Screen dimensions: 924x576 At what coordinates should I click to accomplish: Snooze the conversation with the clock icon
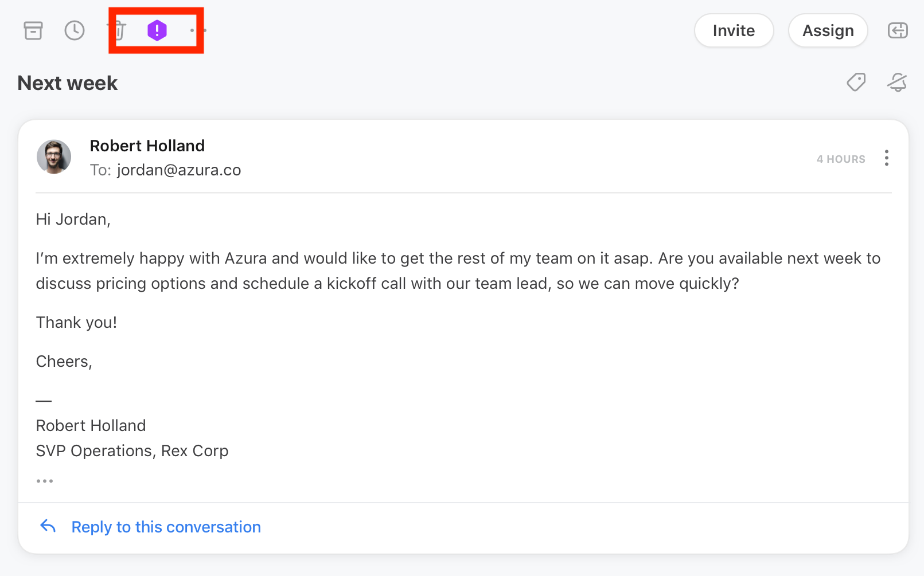[x=75, y=30]
